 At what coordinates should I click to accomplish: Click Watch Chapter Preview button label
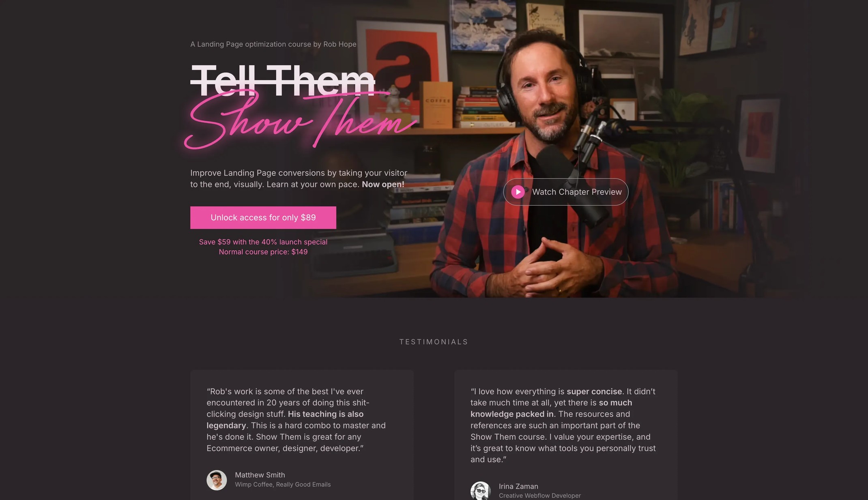pyautogui.click(x=577, y=192)
